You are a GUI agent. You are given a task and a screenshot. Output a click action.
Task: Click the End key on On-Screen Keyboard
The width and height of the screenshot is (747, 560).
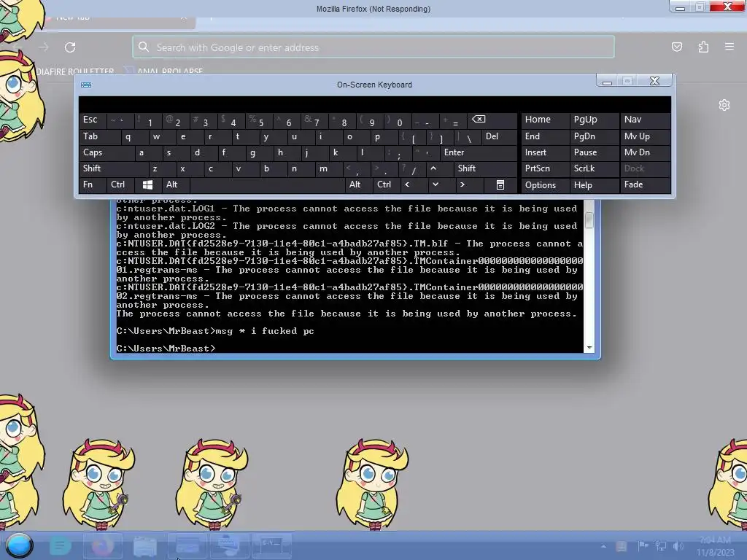click(x=545, y=136)
